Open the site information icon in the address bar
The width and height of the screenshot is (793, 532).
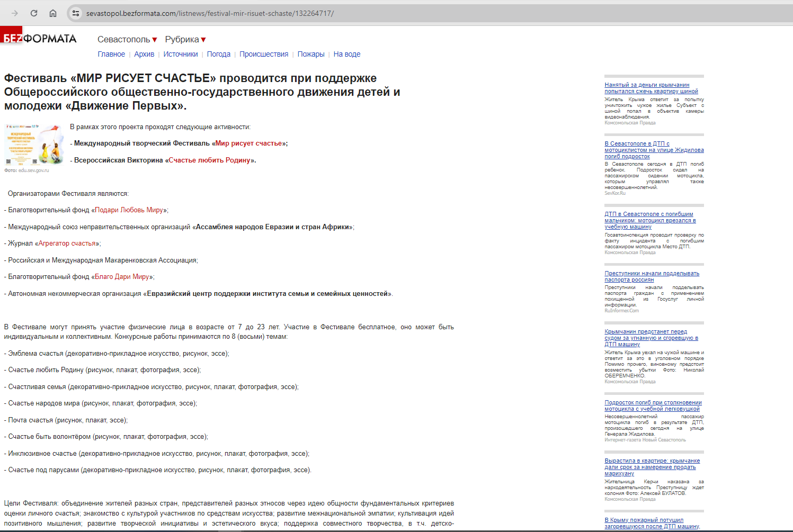pyautogui.click(x=76, y=13)
